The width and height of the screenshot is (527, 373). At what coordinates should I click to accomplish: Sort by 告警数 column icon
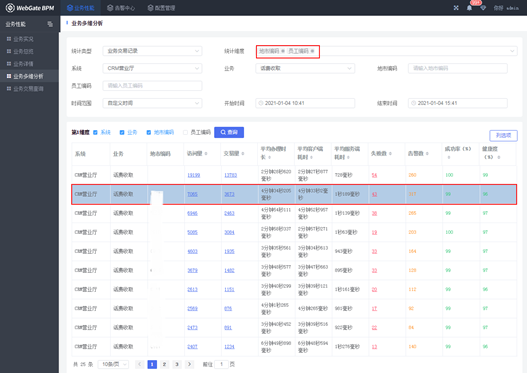pos(427,154)
